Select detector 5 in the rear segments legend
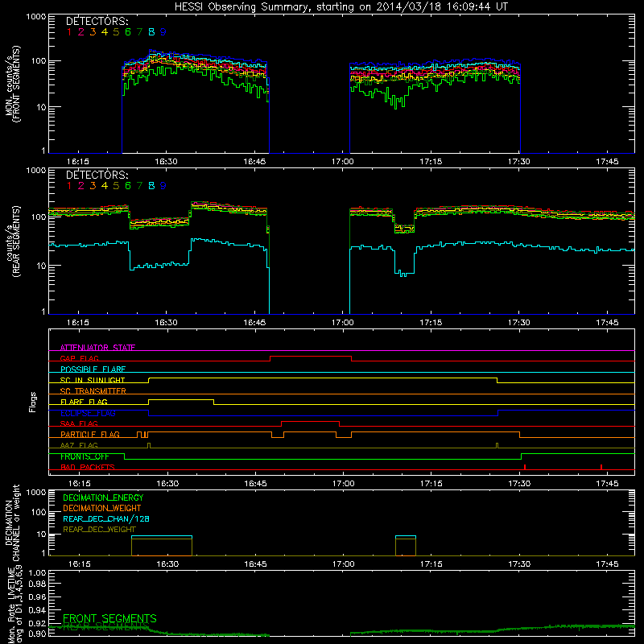 pos(116,186)
